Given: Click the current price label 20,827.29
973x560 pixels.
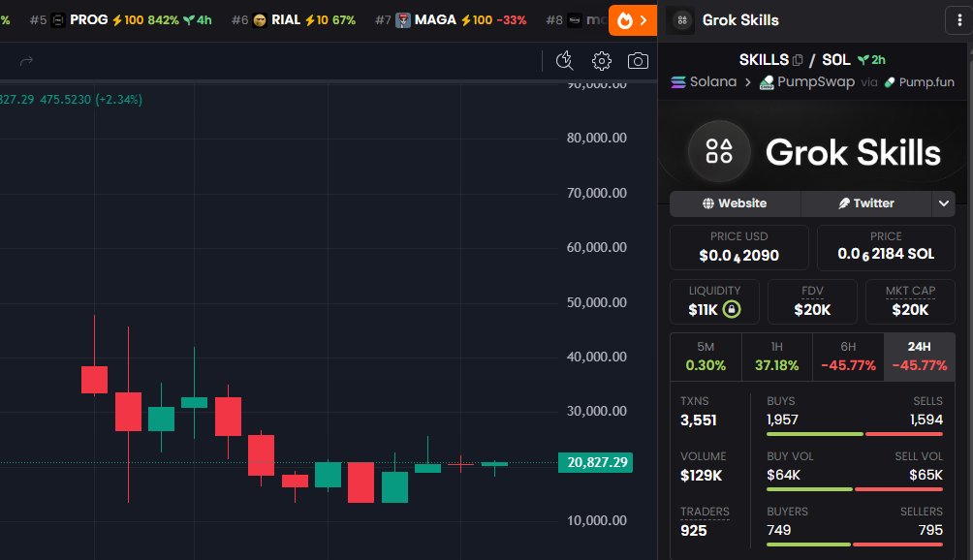Looking at the screenshot, I should [595, 462].
